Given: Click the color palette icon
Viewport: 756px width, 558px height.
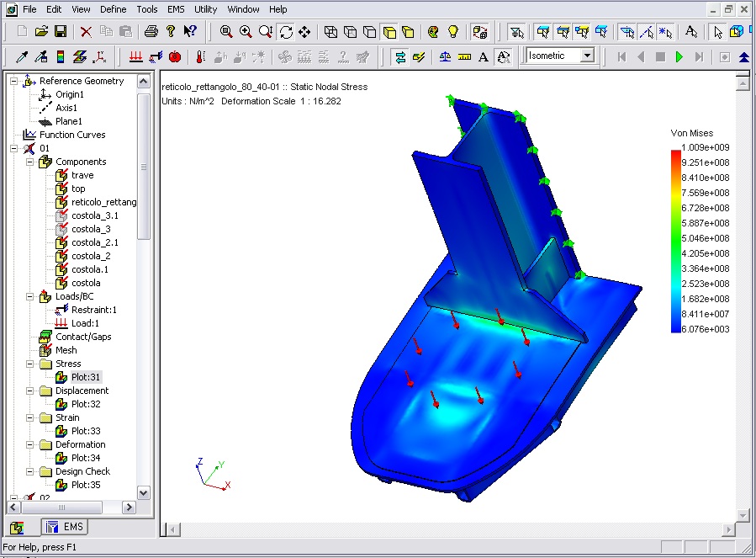Looking at the screenshot, I should (x=433, y=32).
